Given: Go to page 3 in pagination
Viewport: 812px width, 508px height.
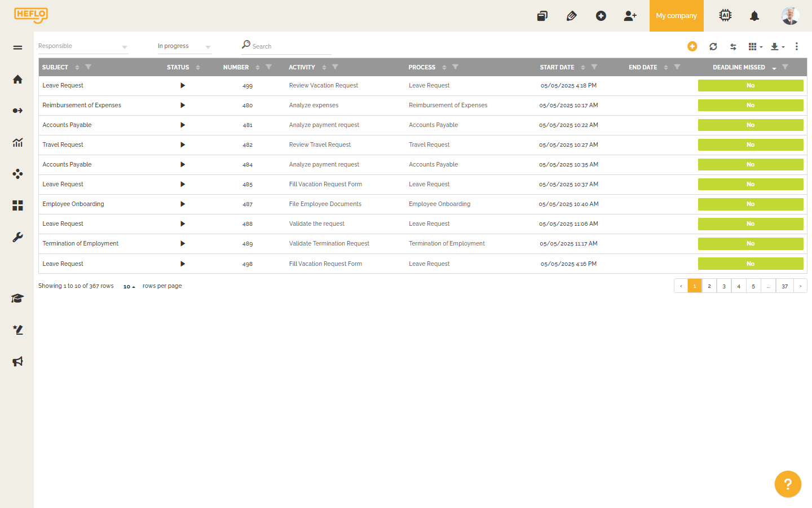Looking at the screenshot, I should (x=724, y=286).
